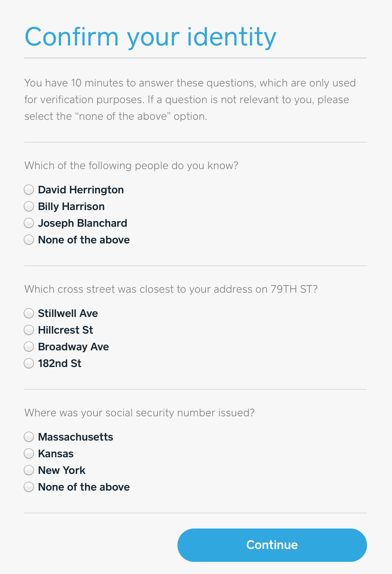
Task: Click the 'Hillcrest St' answer label text
Action: click(x=65, y=330)
